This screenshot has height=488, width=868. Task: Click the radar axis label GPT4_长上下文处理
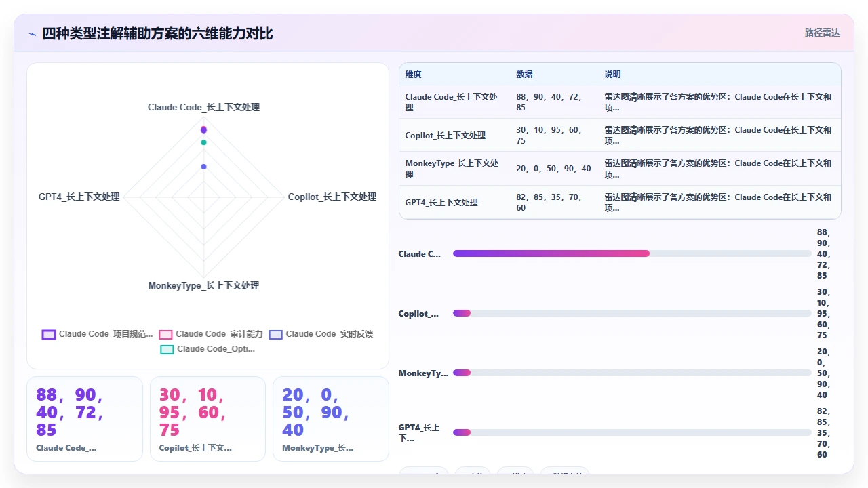(79, 197)
